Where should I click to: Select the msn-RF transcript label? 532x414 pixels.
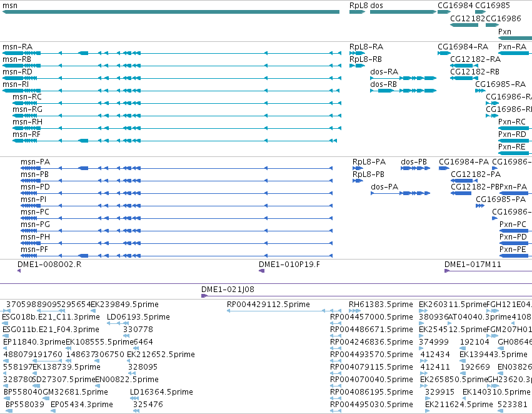click(x=26, y=134)
